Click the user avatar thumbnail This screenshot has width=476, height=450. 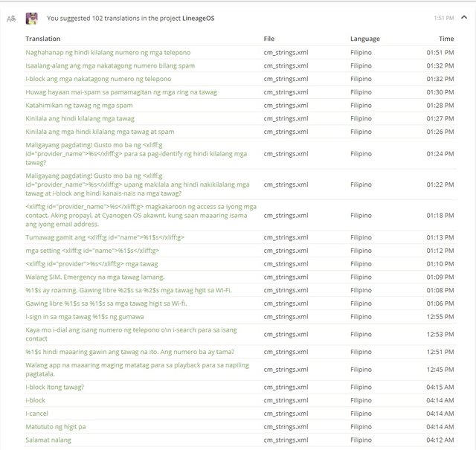click(x=32, y=18)
